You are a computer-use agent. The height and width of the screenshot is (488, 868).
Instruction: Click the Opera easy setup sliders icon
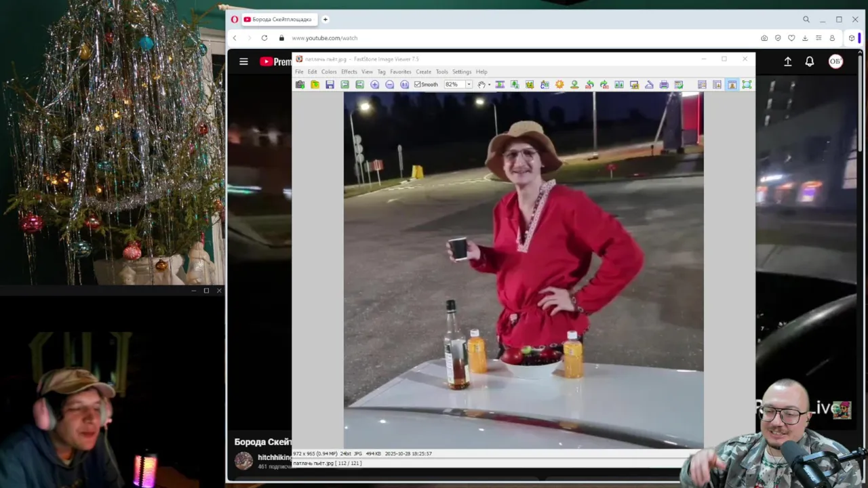click(x=818, y=38)
